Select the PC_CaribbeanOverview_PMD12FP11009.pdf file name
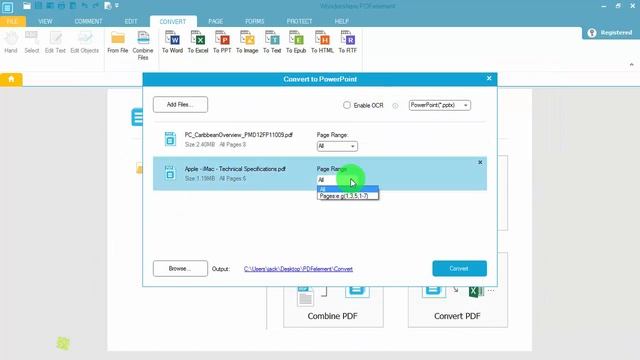This screenshot has height=360, width=640. [239, 135]
